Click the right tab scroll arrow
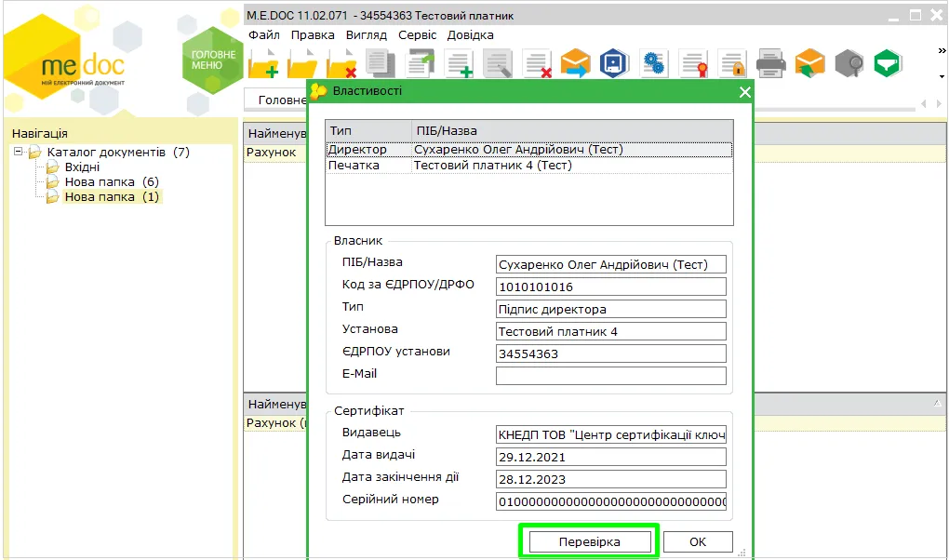The width and height of the screenshot is (949, 560). pyautogui.click(x=939, y=103)
